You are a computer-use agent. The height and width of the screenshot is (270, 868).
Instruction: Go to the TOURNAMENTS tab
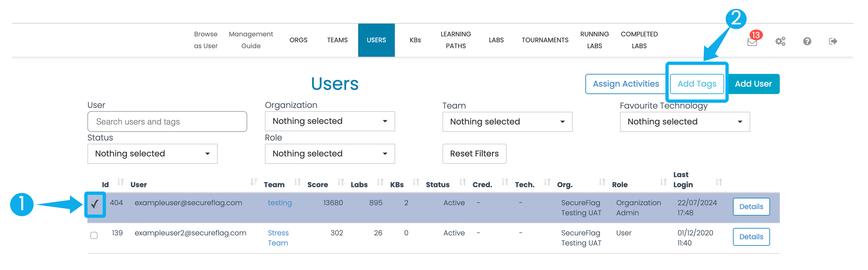point(545,40)
